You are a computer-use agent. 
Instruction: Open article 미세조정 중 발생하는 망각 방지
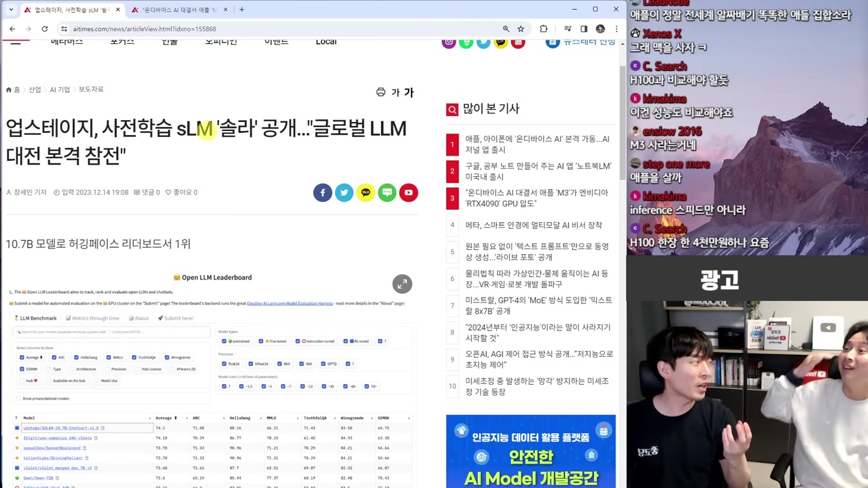(x=537, y=387)
